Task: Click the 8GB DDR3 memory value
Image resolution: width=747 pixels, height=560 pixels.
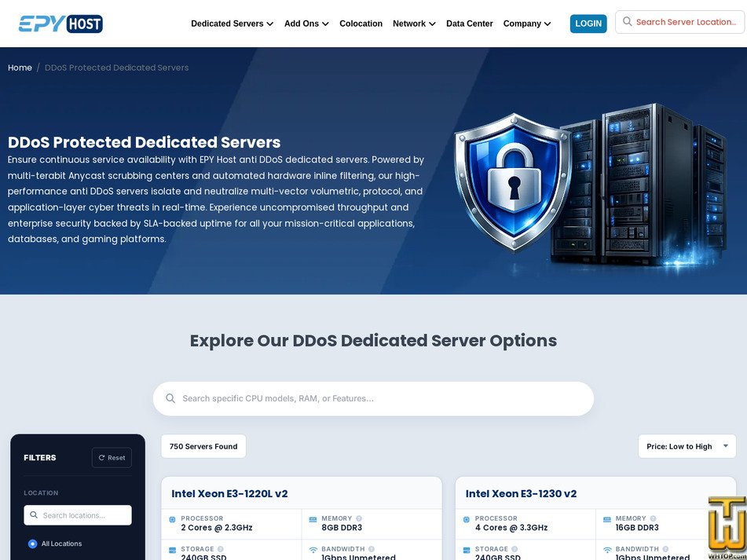Action: click(x=342, y=528)
